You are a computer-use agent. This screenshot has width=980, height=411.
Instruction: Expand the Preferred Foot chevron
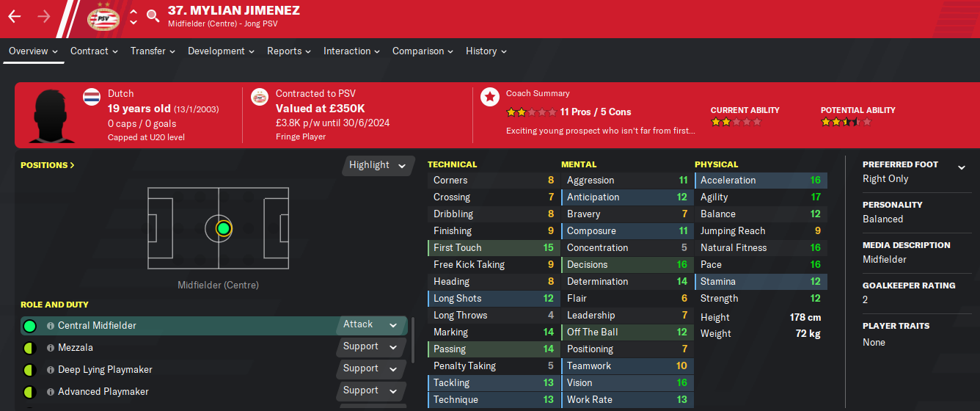tap(962, 167)
